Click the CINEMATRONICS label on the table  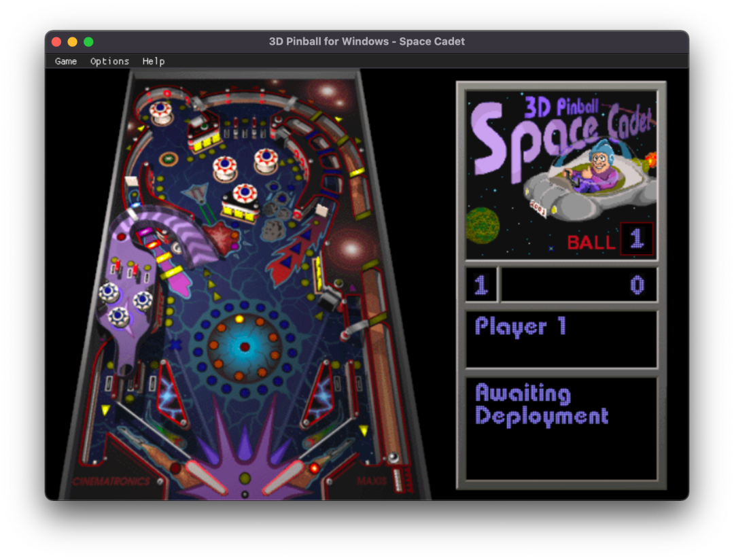tap(111, 482)
